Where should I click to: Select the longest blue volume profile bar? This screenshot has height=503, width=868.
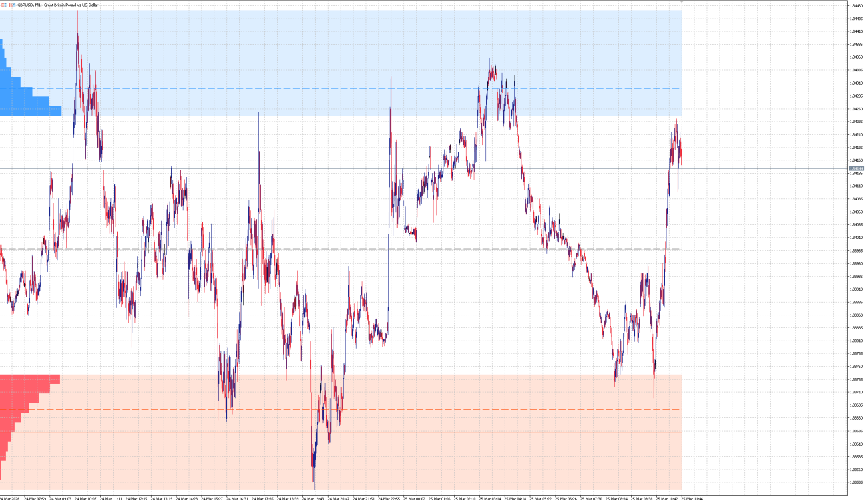tap(30, 110)
